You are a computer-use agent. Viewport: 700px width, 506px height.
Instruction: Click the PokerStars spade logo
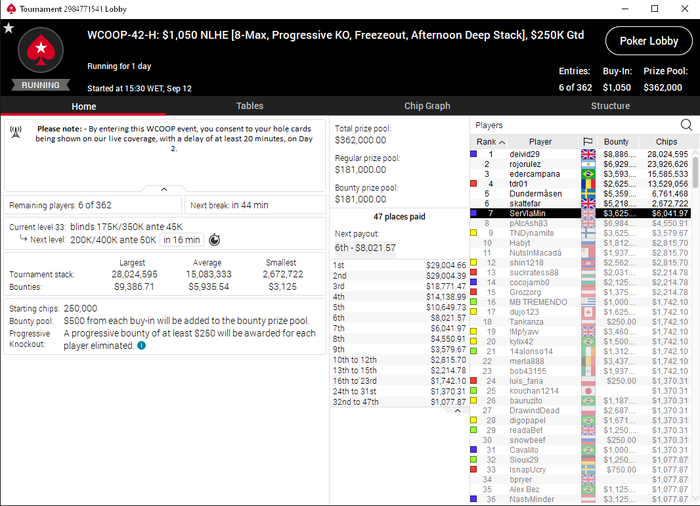coord(41,50)
